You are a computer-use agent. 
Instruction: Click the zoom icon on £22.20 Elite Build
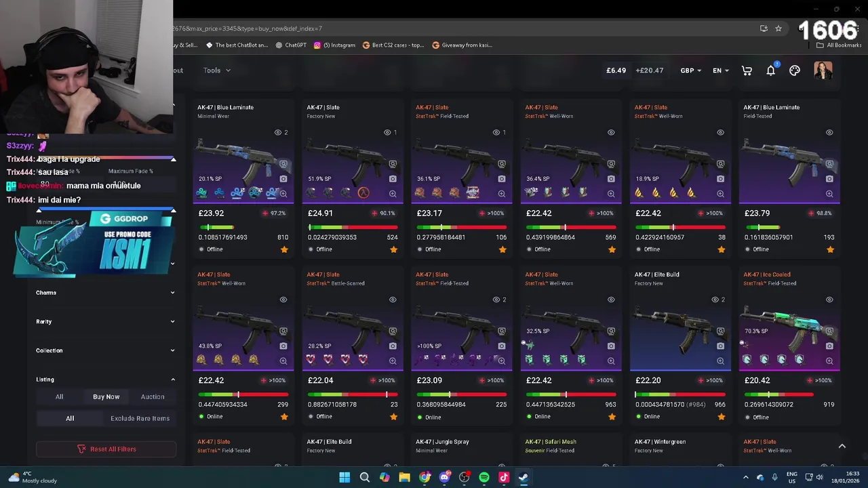[x=720, y=361]
